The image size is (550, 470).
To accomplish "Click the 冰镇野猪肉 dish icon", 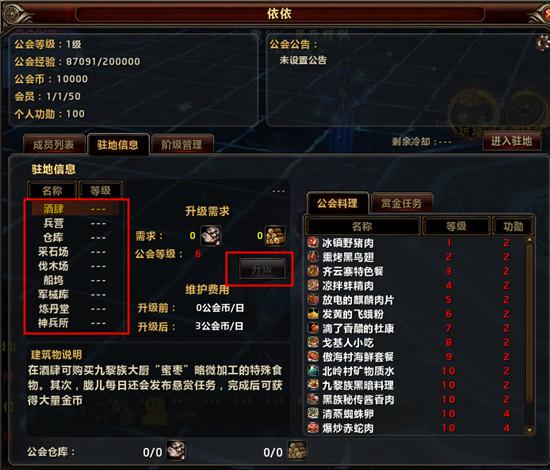I will (313, 243).
